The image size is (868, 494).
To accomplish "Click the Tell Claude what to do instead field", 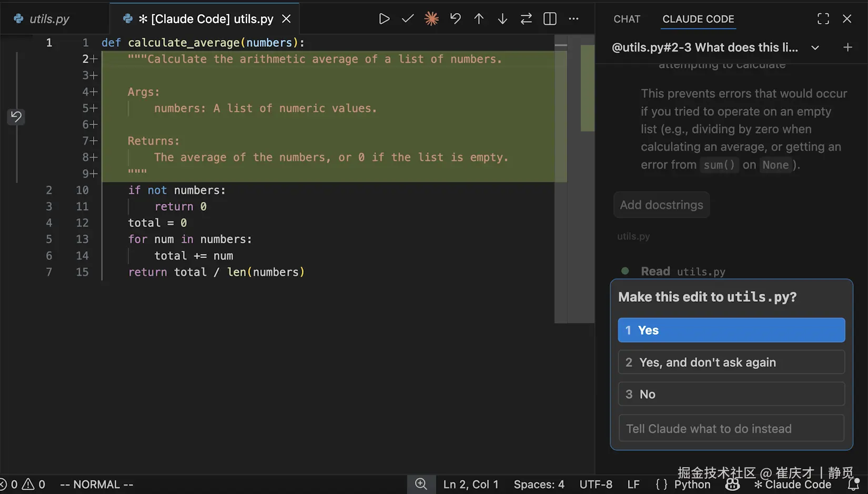I will pyautogui.click(x=731, y=428).
